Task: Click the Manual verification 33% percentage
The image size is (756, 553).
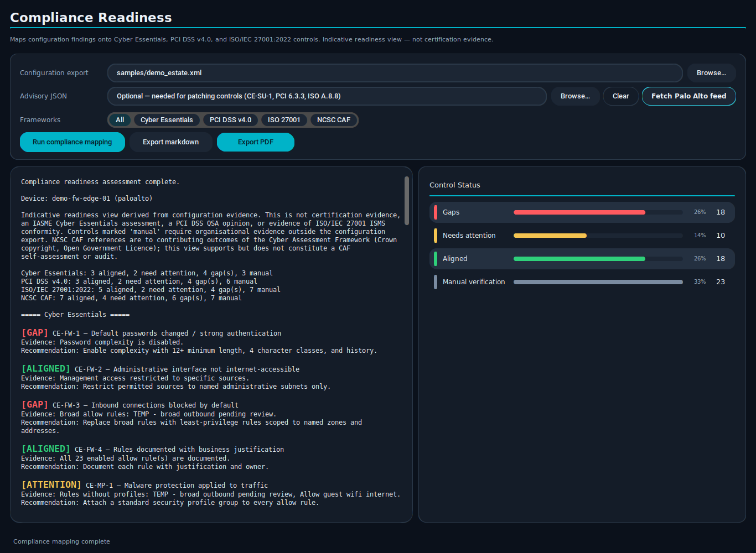Action: [700, 282]
